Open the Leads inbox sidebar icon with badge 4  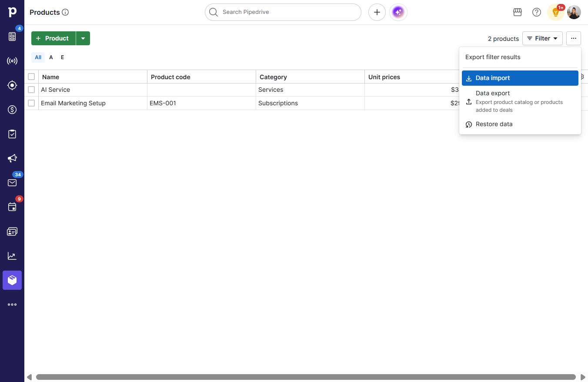click(x=12, y=37)
